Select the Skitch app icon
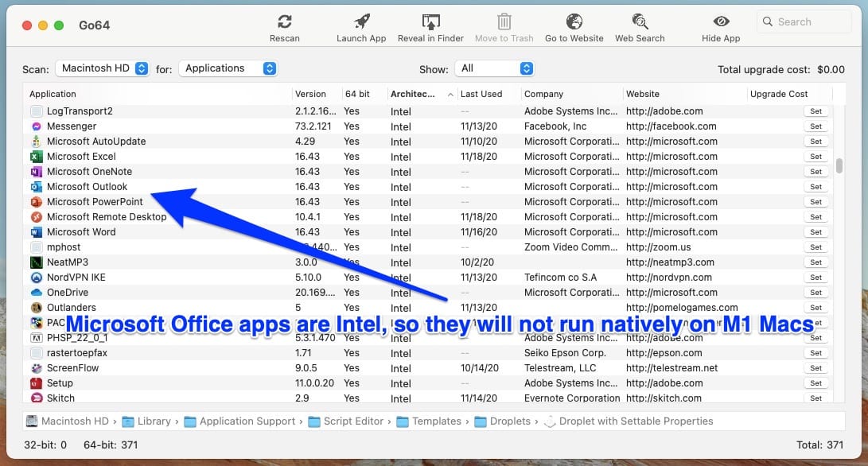 [x=37, y=398]
